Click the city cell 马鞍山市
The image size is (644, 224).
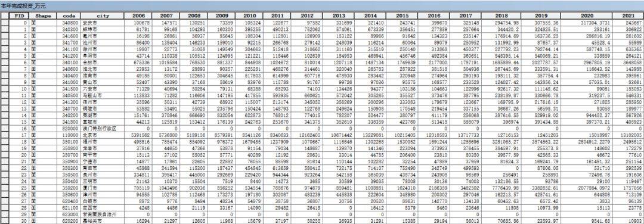click(103, 95)
